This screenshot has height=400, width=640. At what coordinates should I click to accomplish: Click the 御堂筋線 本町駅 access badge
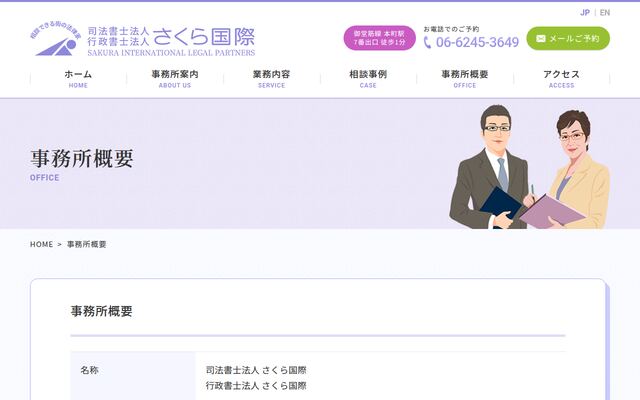[379, 38]
